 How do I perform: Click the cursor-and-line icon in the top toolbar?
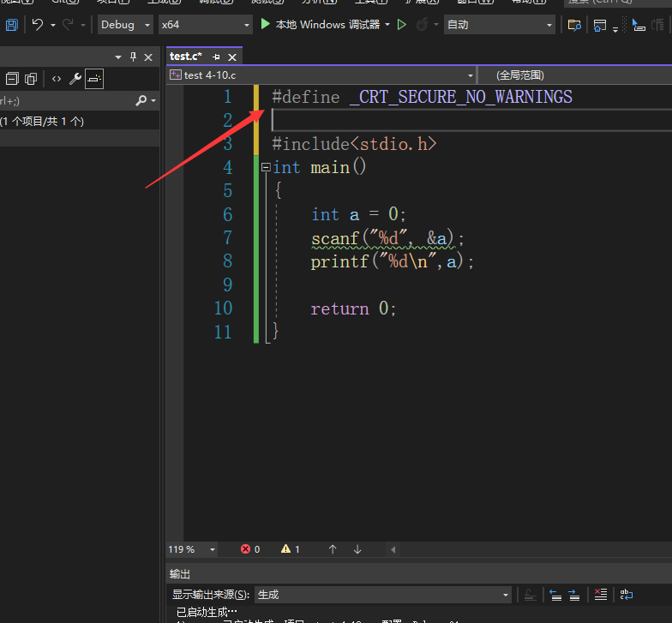[638, 25]
